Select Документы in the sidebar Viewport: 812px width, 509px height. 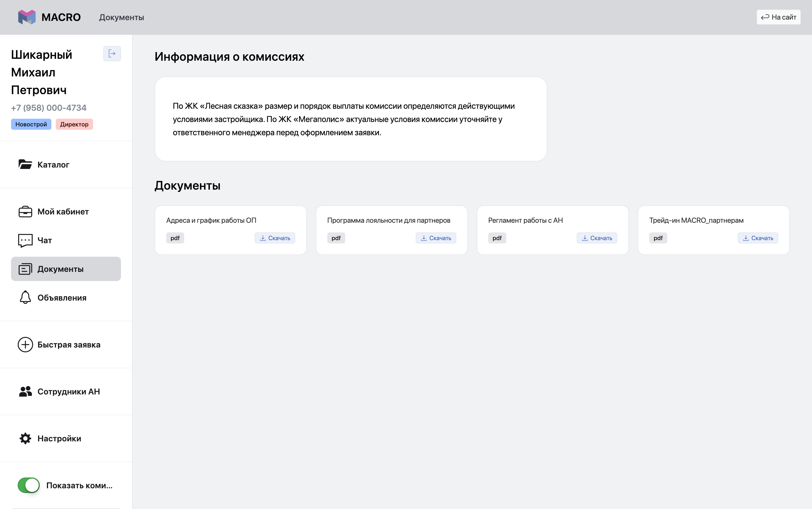pos(66,269)
